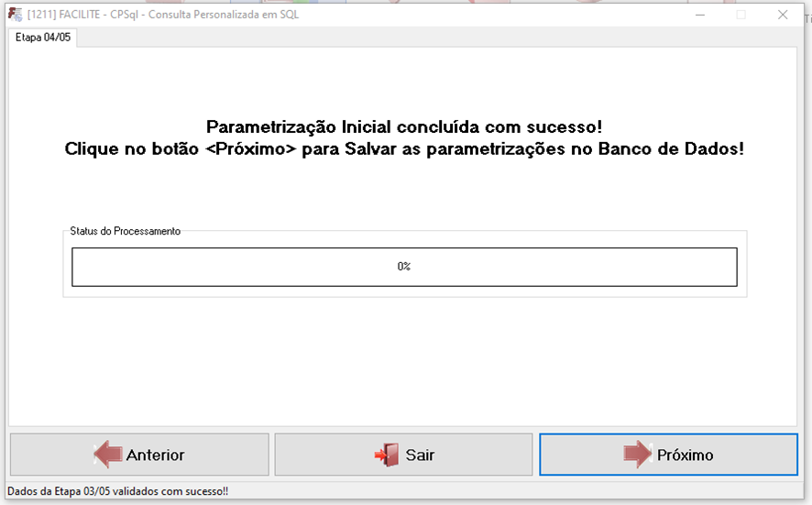812x505 pixels.
Task: Maximize the CPSql window
Action: pyautogui.click(x=741, y=15)
